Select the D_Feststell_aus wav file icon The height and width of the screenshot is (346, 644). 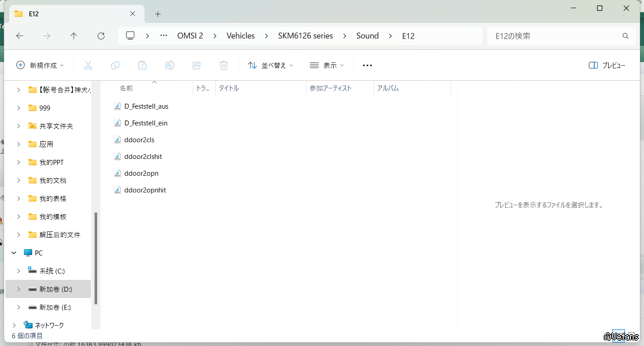[118, 106]
